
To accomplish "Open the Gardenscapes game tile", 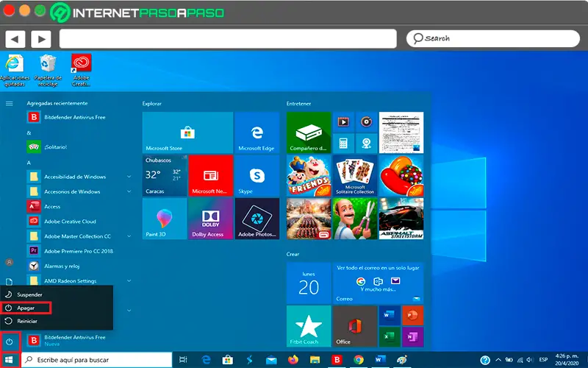I will [x=355, y=219].
